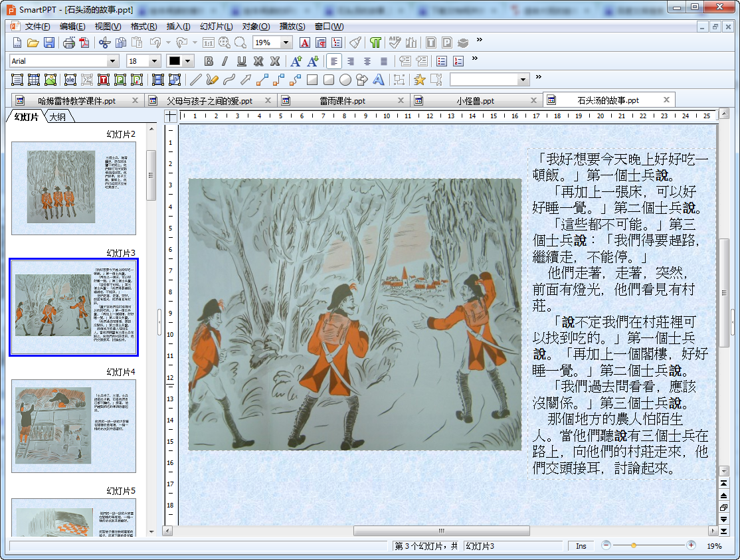Switch to the 哈姆雷特教学课件.ppt tab
The height and width of the screenshot is (560, 740).
click(x=76, y=100)
